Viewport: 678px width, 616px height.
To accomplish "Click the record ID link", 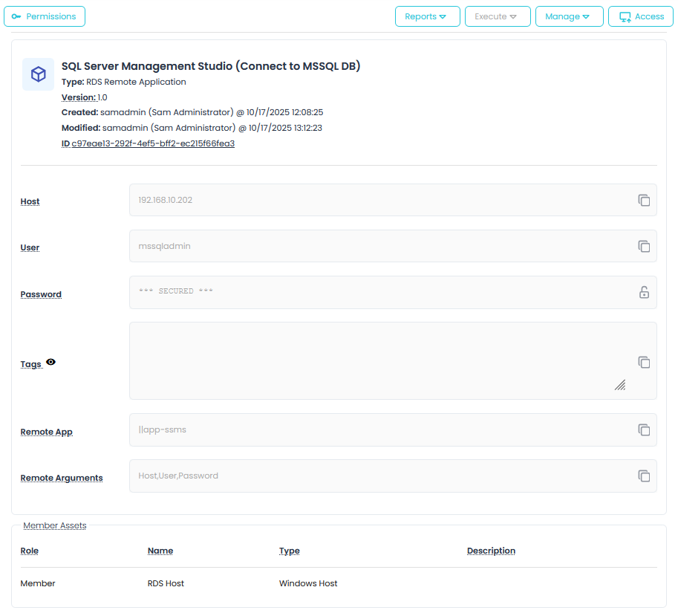I will [x=152, y=143].
